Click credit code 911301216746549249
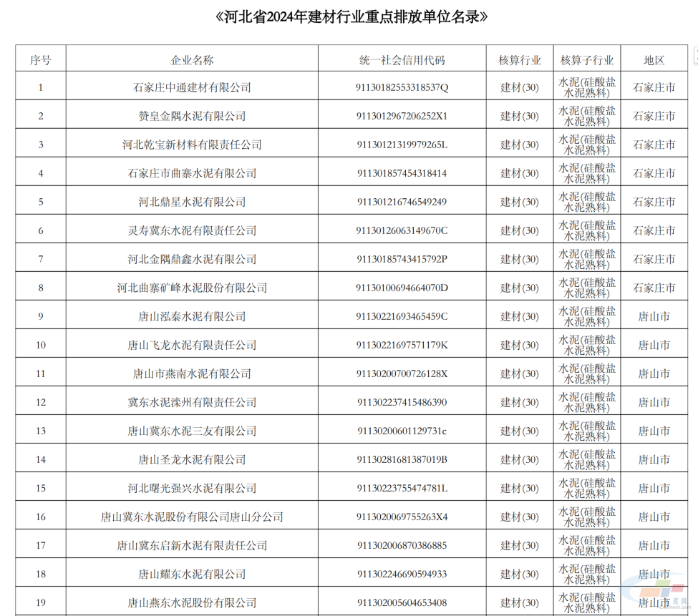The image size is (698, 616). [x=402, y=202]
